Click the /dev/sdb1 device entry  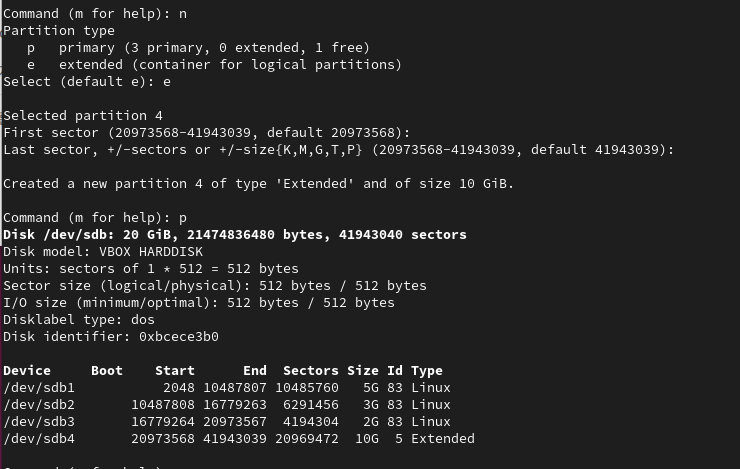(x=39, y=387)
